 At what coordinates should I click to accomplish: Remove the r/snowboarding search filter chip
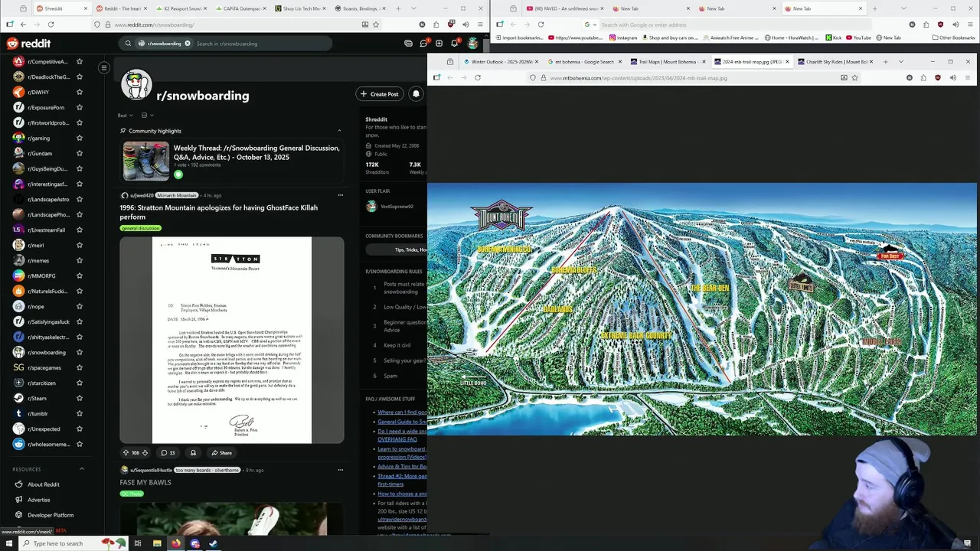188,44
